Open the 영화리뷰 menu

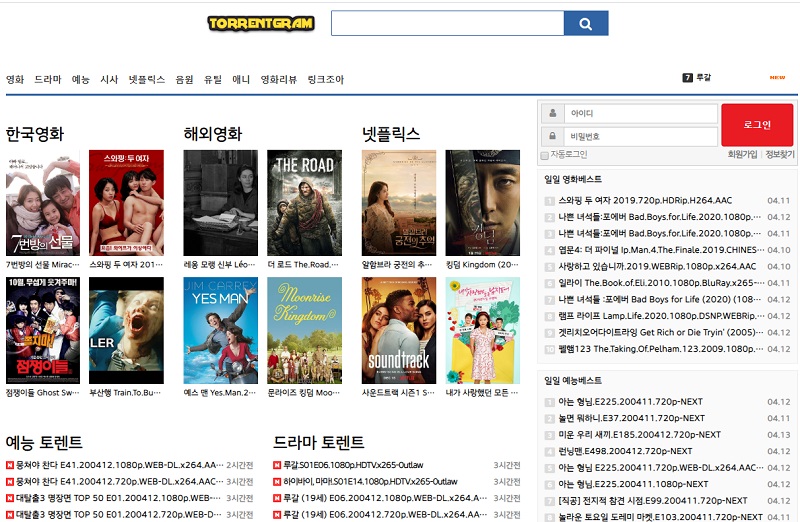[x=279, y=80]
